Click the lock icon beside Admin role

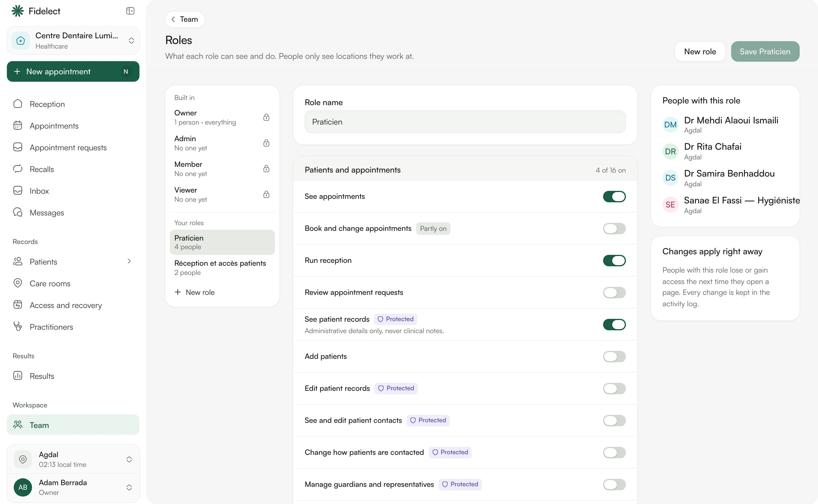[x=266, y=143]
